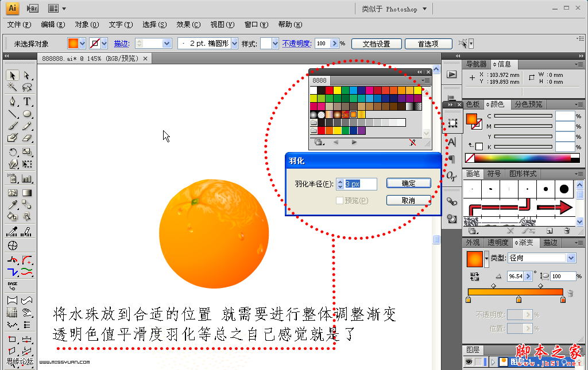
Task: Click the 羽化半径 input field
Action: (x=361, y=184)
